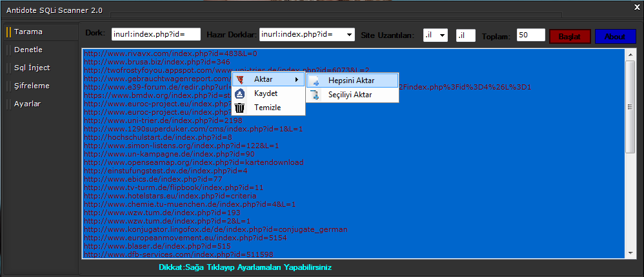Select the dfb-services.com URL row
644x277 pixels.
pos(179,254)
